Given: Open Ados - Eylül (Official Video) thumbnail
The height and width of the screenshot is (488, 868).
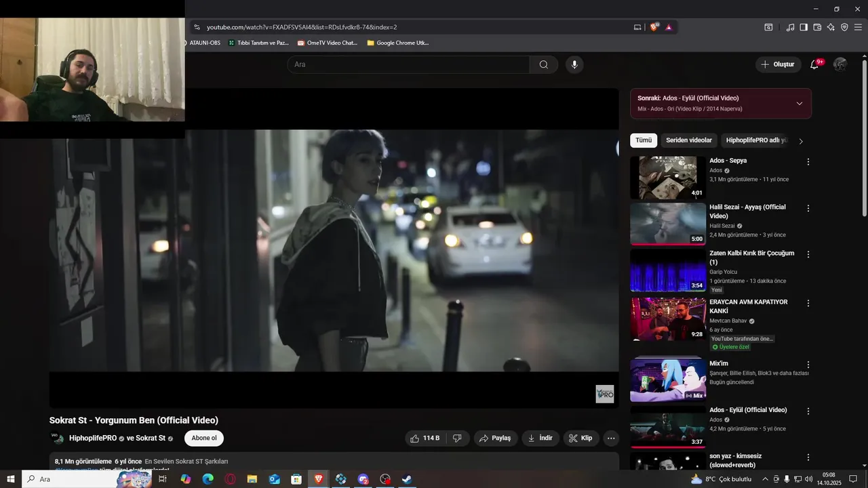Looking at the screenshot, I should [x=668, y=427].
